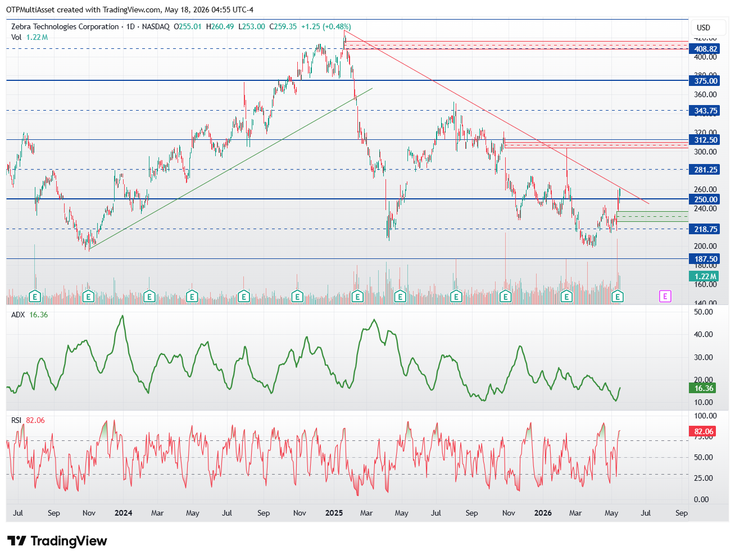Click the 375.00 price level label

pyautogui.click(x=706, y=81)
